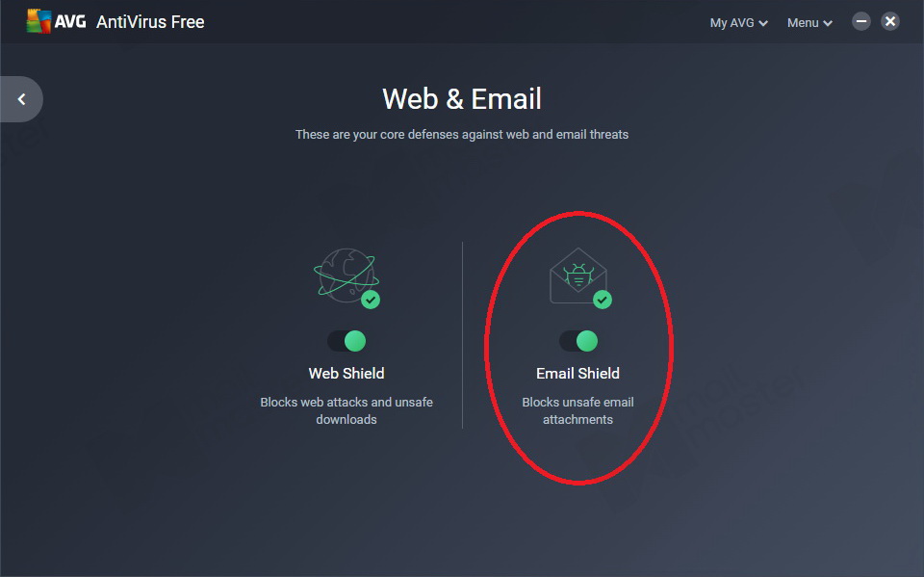Select the Web Shield label

[x=346, y=374]
